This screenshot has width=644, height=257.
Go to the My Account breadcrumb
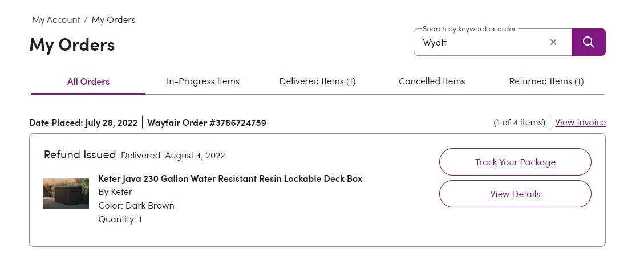coord(56,20)
